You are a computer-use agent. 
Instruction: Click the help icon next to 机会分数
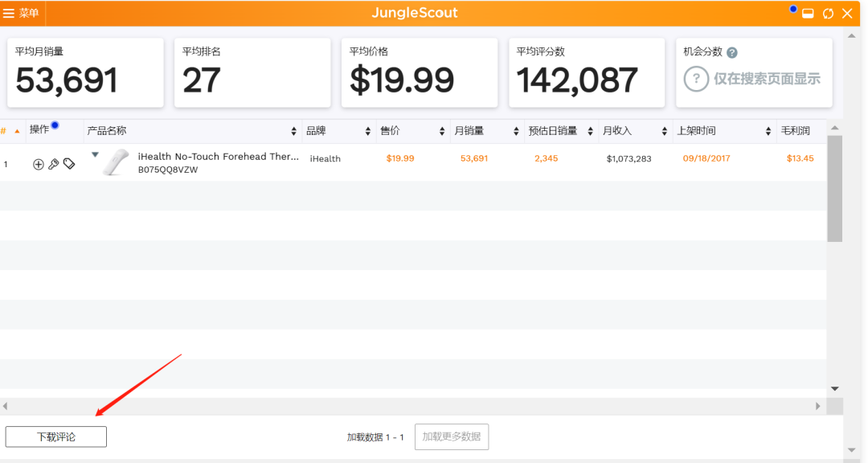click(x=732, y=52)
